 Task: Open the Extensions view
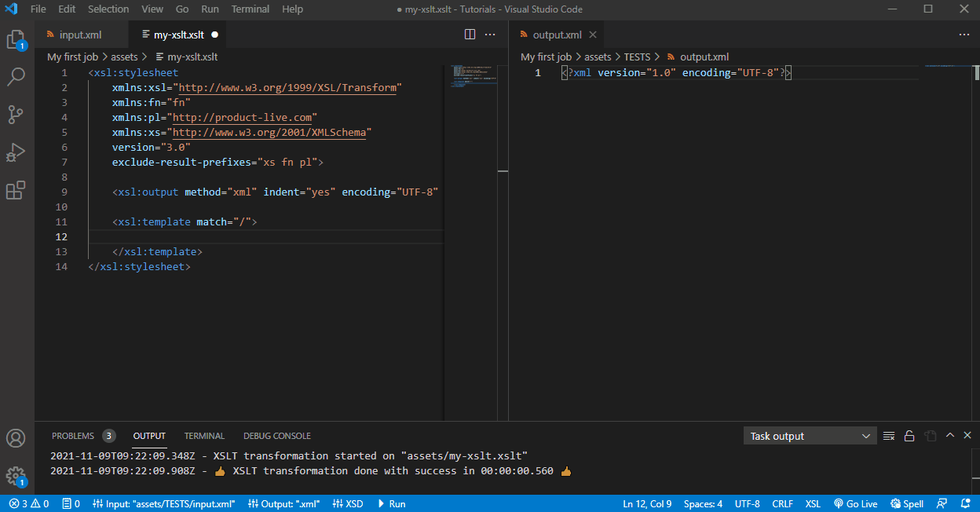(x=16, y=190)
